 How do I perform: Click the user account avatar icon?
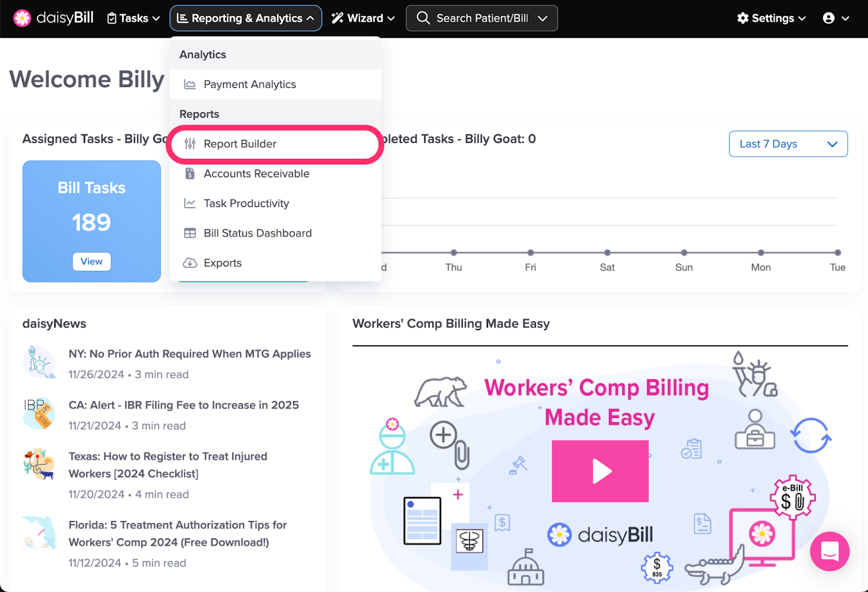pos(828,18)
